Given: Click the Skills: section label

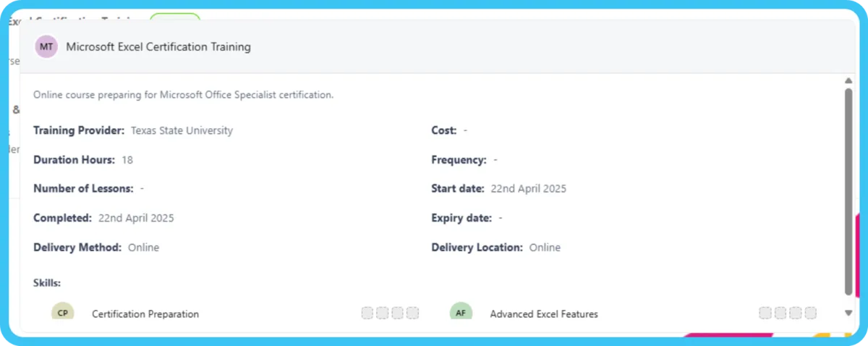Looking at the screenshot, I should point(47,283).
